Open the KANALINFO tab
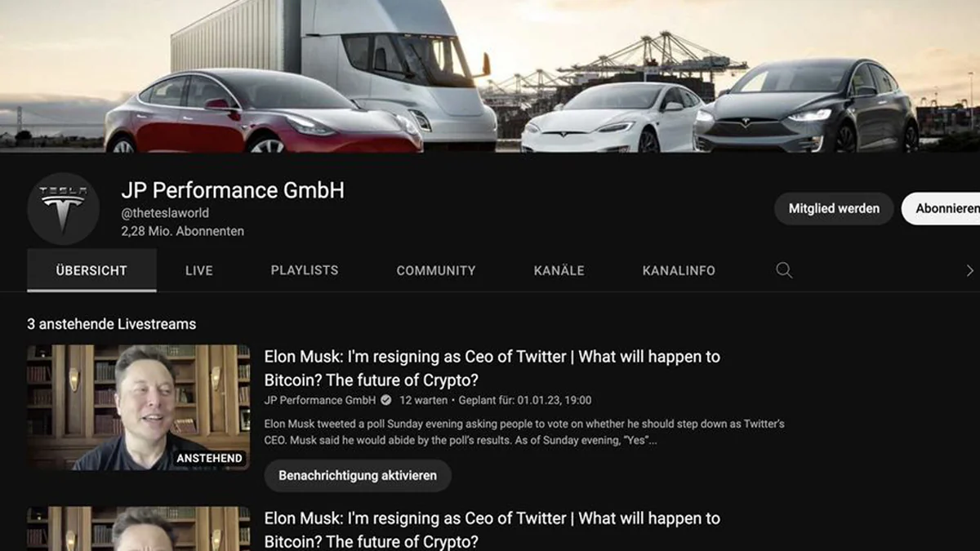 point(679,270)
